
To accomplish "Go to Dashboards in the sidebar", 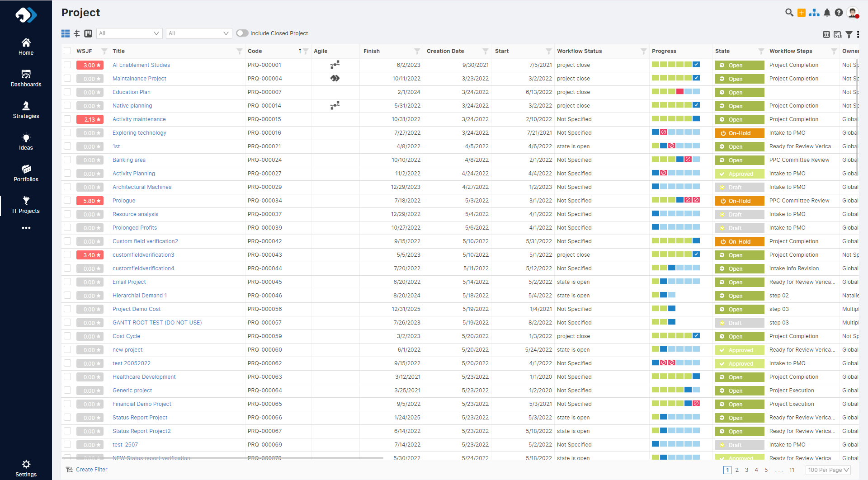I will click(x=26, y=78).
